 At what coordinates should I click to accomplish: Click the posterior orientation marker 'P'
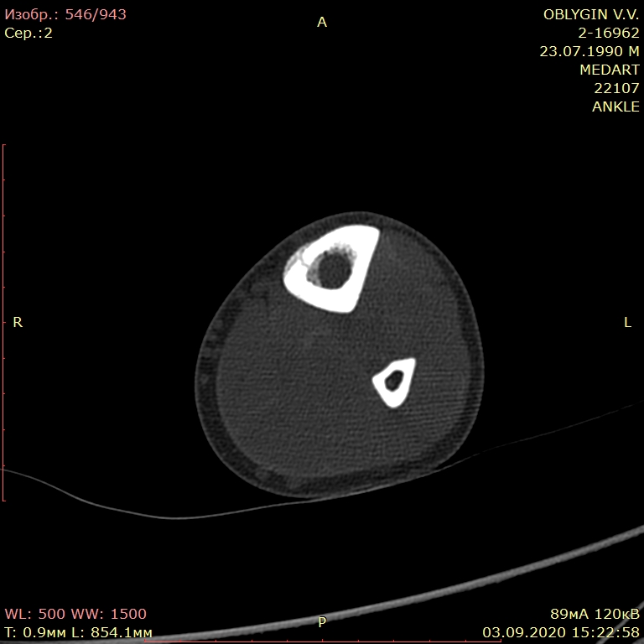pyautogui.click(x=322, y=622)
